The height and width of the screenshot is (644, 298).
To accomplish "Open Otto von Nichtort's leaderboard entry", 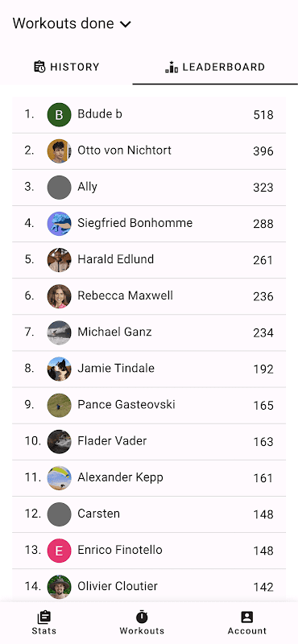I will pos(149,151).
